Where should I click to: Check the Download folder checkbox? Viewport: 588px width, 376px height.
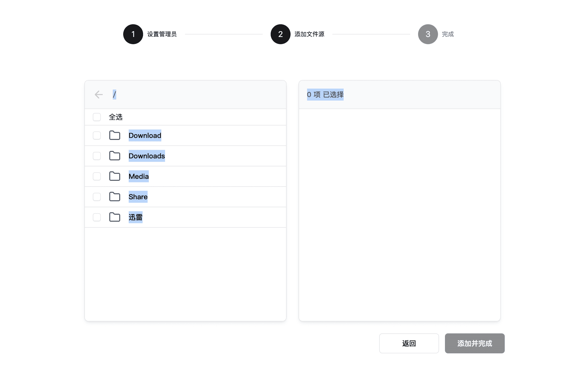97,136
